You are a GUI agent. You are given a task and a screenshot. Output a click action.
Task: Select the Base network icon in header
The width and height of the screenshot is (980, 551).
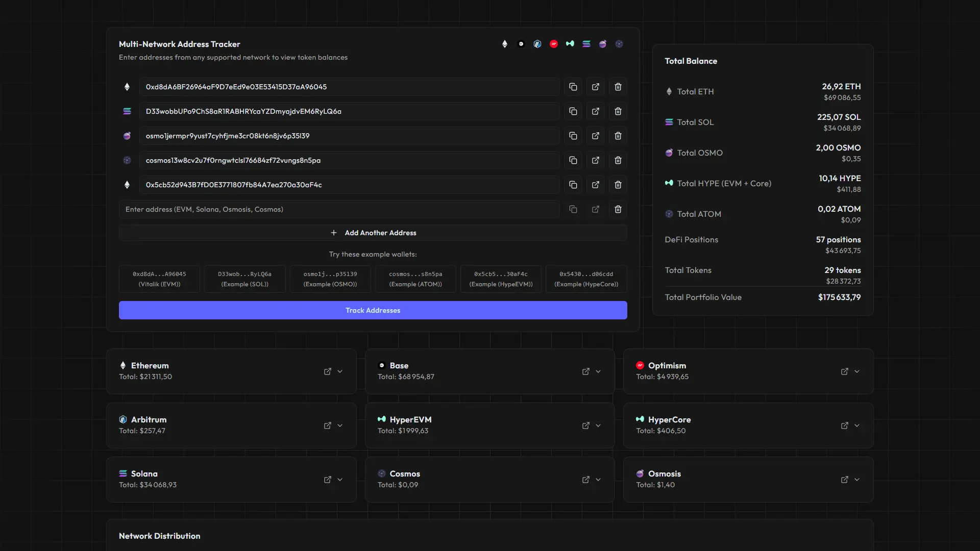point(521,44)
